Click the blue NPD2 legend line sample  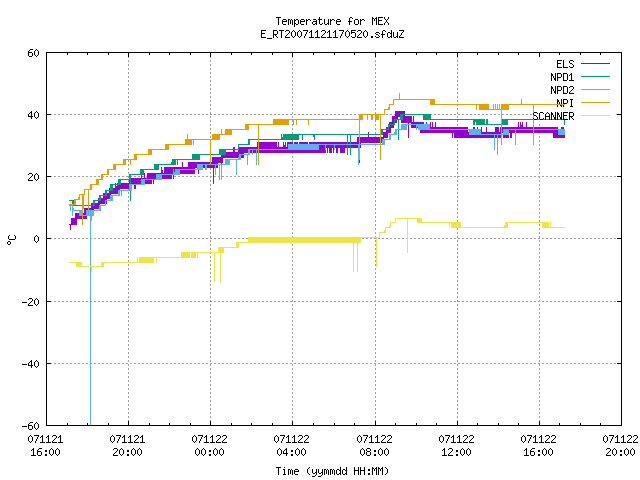pos(596,90)
